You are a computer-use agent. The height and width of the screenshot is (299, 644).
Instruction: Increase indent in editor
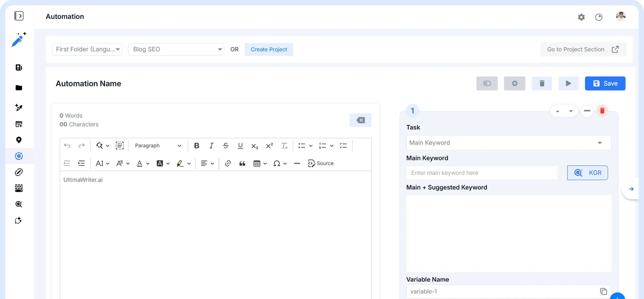81,163
